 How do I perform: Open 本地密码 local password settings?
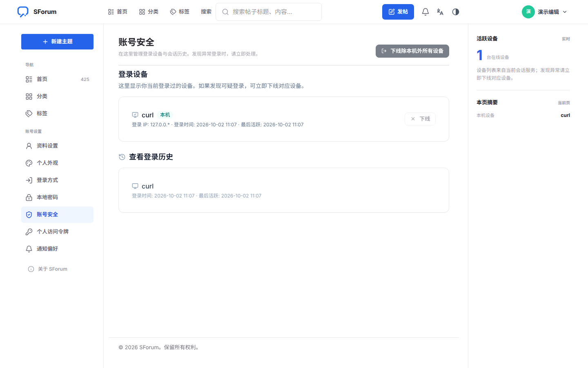pyautogui.click(x=57, y=197)
